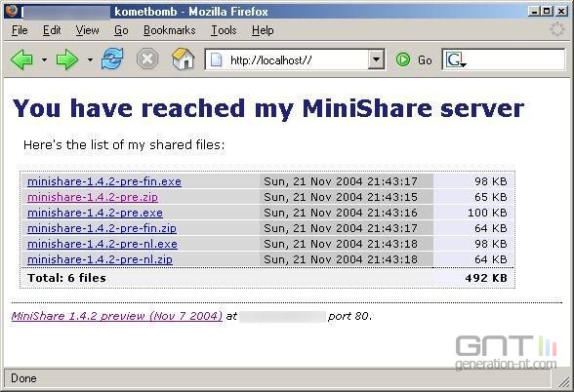Download minishare-1.4.2-pre-fin.exe link
Image resolution: width=574 pixels, height=392 pixels.
[x=104, y=181]
